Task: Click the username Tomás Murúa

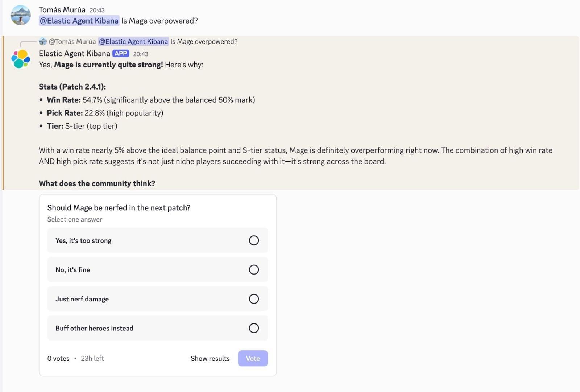Action: pos(62,10)
